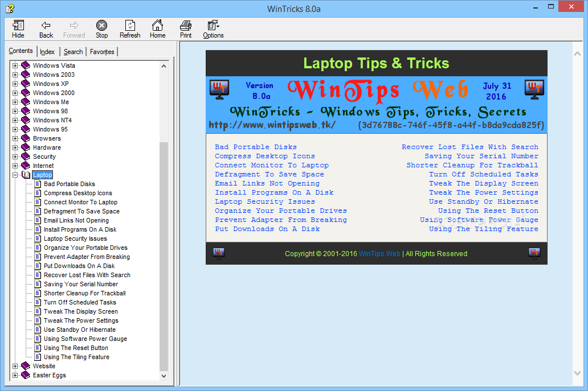
Task: Select Windows Me in contents tree
Action: tap(51, 102)
